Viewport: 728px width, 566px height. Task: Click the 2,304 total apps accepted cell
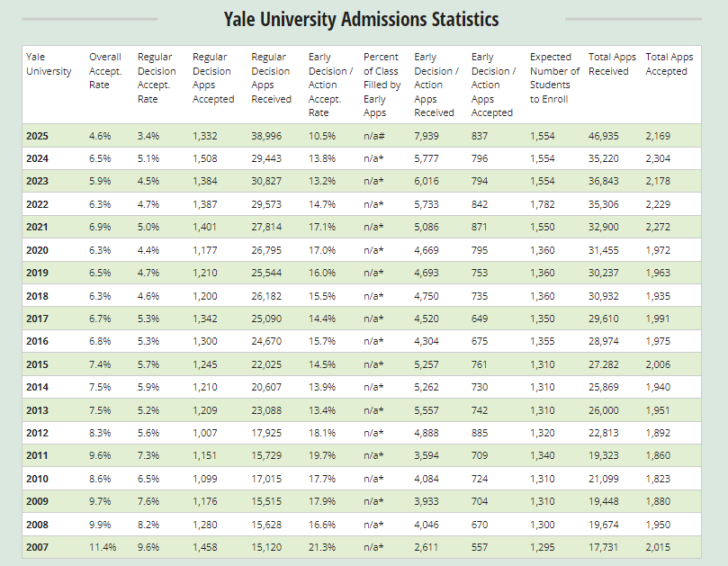(664, 158)
